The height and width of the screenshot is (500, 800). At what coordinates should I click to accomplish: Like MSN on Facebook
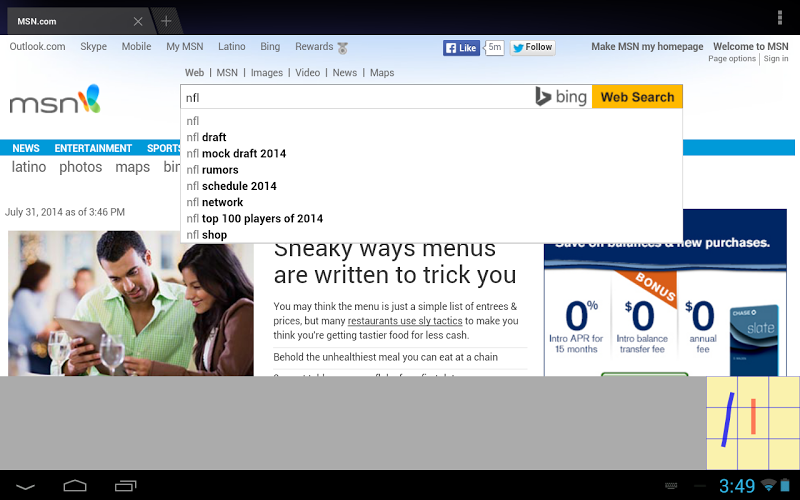point(461,47)
